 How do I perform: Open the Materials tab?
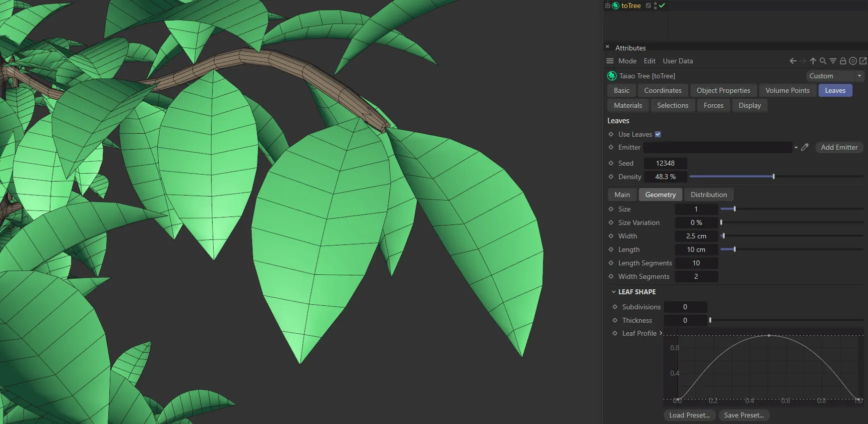point(627,105)
